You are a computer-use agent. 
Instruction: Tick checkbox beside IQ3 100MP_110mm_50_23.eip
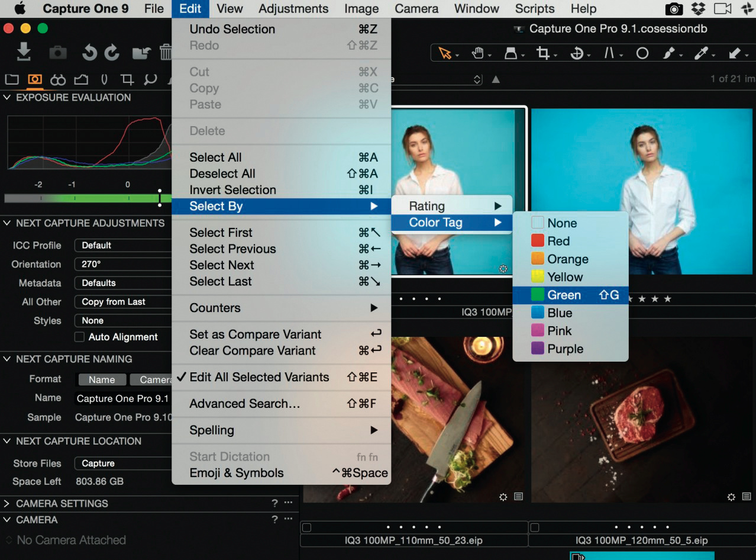pyautogui.click(x=306, y=527)
